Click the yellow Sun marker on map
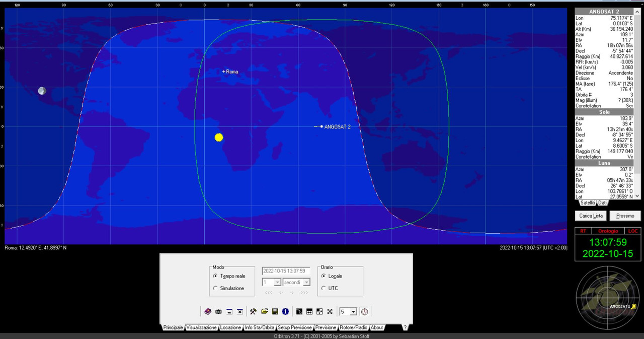 pos(218,137)
